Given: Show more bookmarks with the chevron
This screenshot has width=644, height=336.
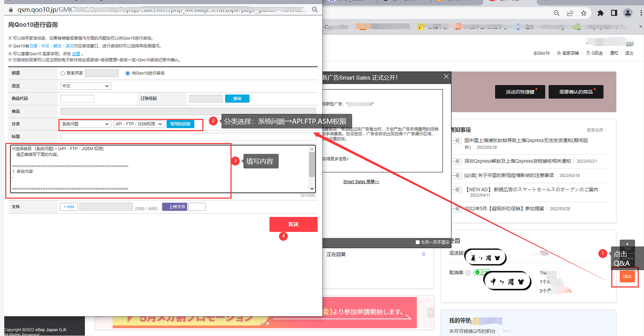Looking at the screenshot, I should [x=641, y=27].
